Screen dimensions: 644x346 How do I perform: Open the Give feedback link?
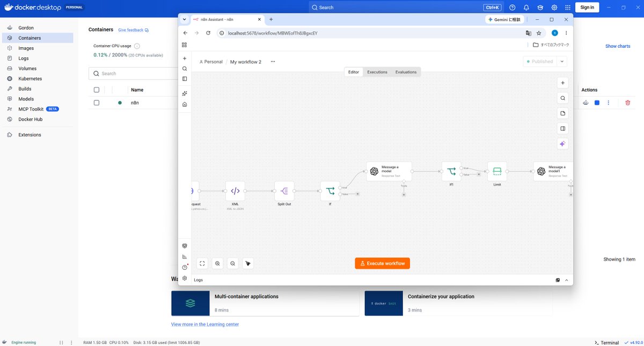(133, 30)
